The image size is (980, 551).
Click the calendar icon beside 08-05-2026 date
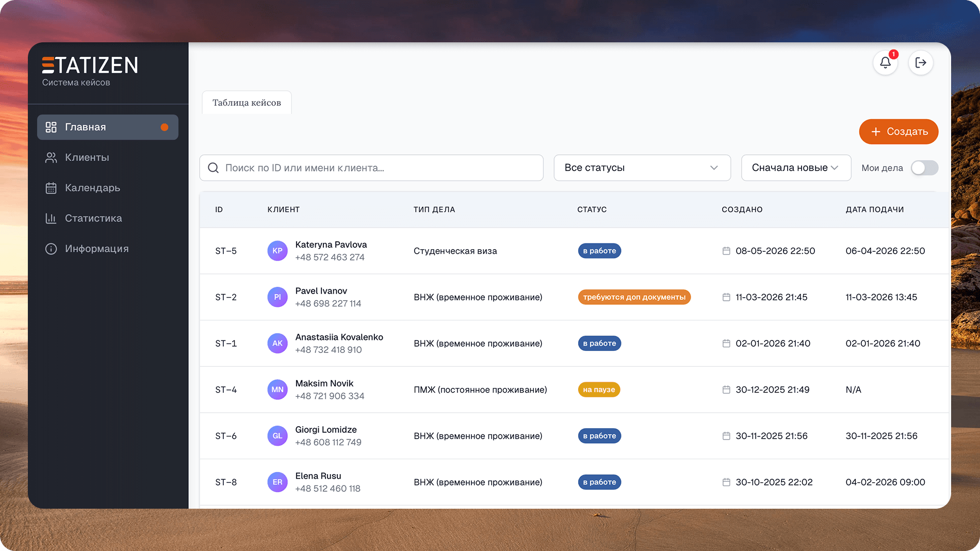(x=727, y=251)
